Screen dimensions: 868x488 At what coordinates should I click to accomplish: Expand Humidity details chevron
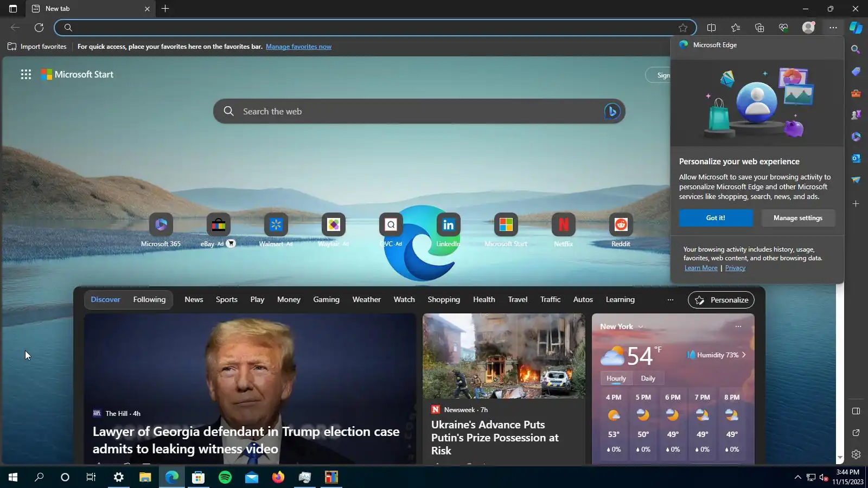744,355
